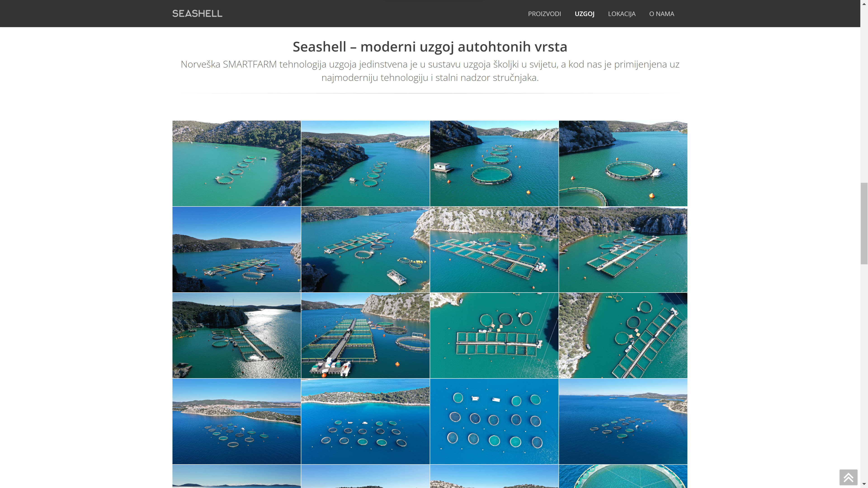Image resolution: width=868 pixels, height=488 pixels.
Task: Go to the LOKACIJA page link
Action: 622,14
